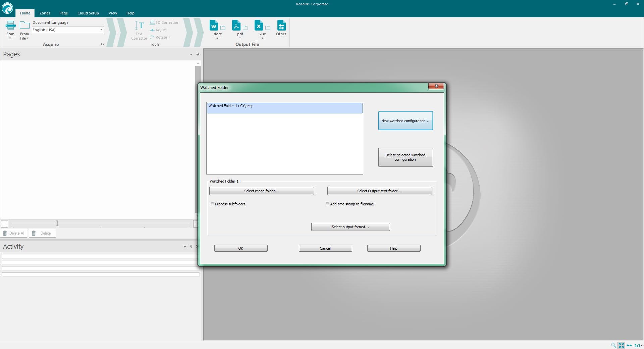Click Select Output text folder button
This screenshot has height=349, width=644.
click(x=380, y=191)
